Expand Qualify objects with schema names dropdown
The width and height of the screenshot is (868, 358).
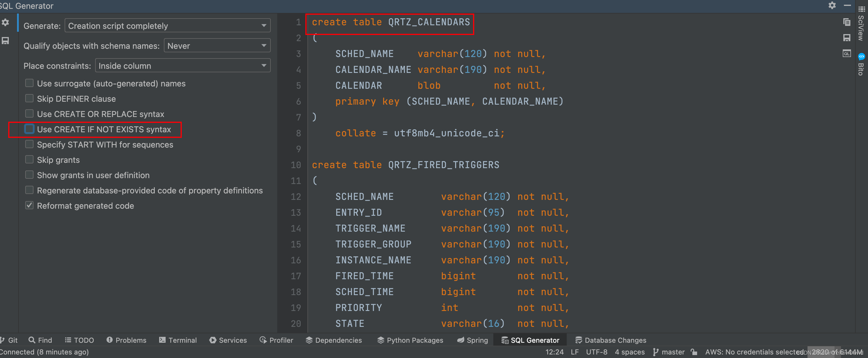(217, 46)
